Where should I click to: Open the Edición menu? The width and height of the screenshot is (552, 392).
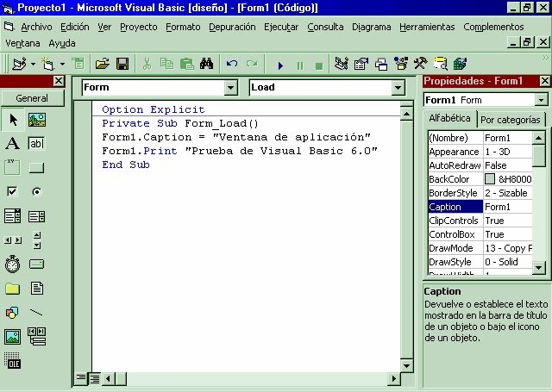click(75, 27)
